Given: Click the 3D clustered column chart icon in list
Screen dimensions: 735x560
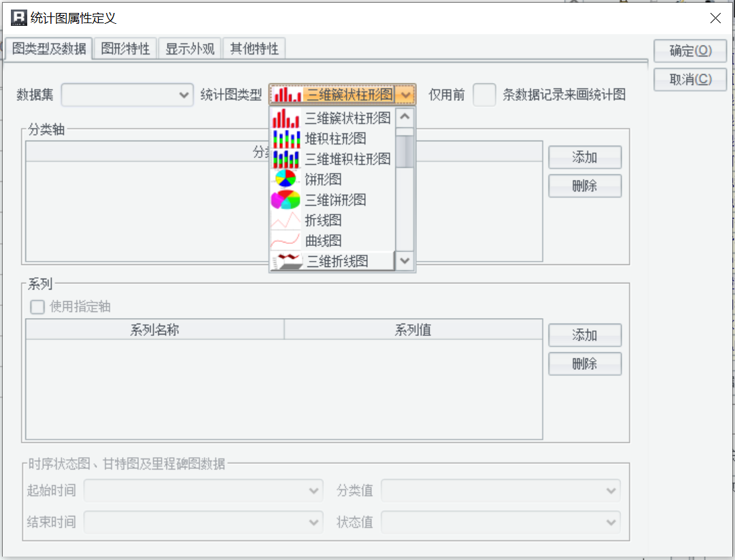Looking at the screenshot, I should (285, 118).
